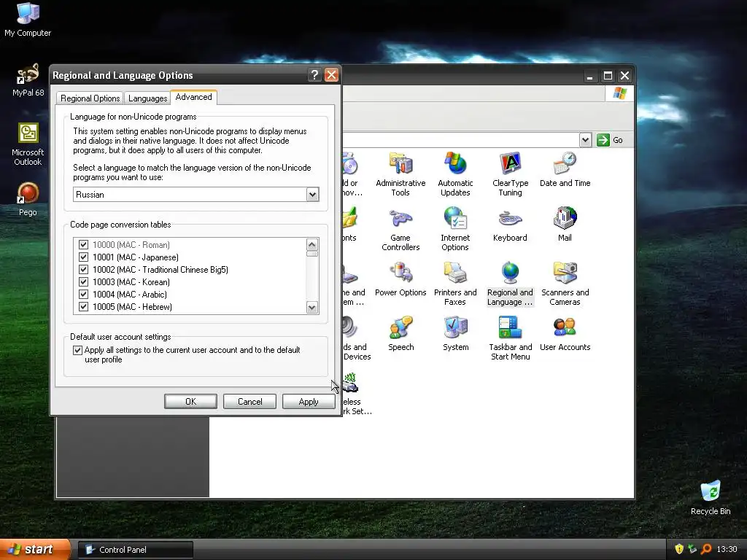Open Taskbar and Start Menu icon
Image resolution: width=747 pixels, height=560 pixels.
pos(510,338)
